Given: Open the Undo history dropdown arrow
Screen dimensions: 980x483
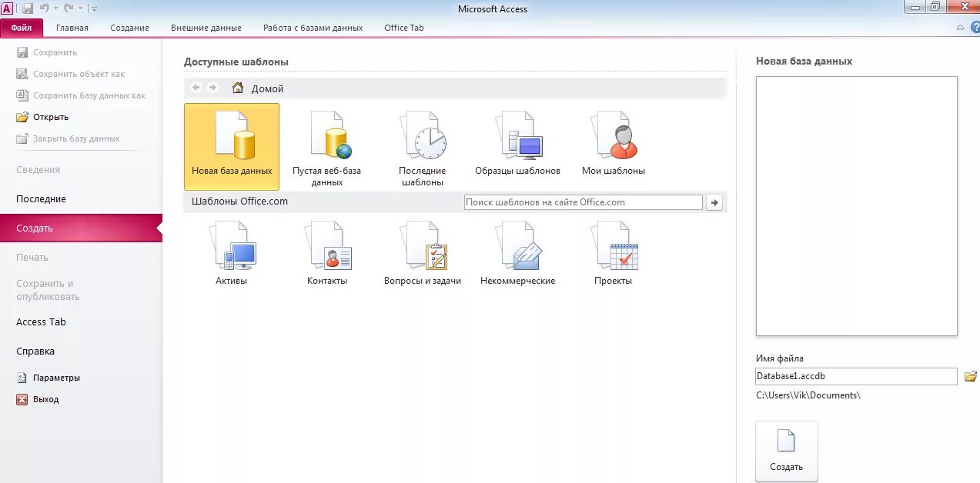Looking at the screenshot, I should coord(55,8).
